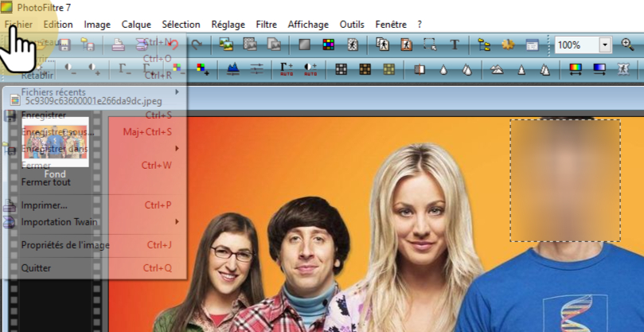Screen dimensions: 644x332
Task: Click inside the blurred face selection
Action: (x=565, y=181)
